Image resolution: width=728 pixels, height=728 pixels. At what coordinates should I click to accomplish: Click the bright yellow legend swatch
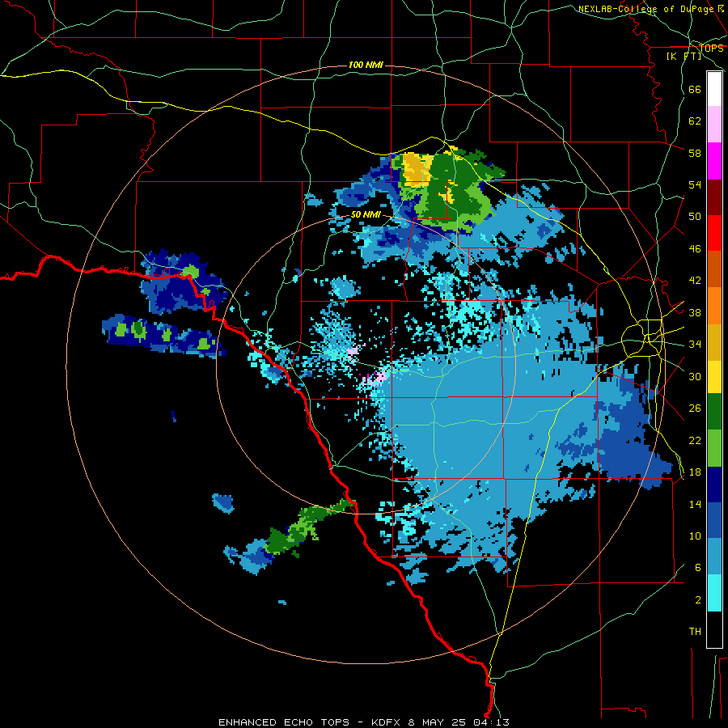[714, 376]
